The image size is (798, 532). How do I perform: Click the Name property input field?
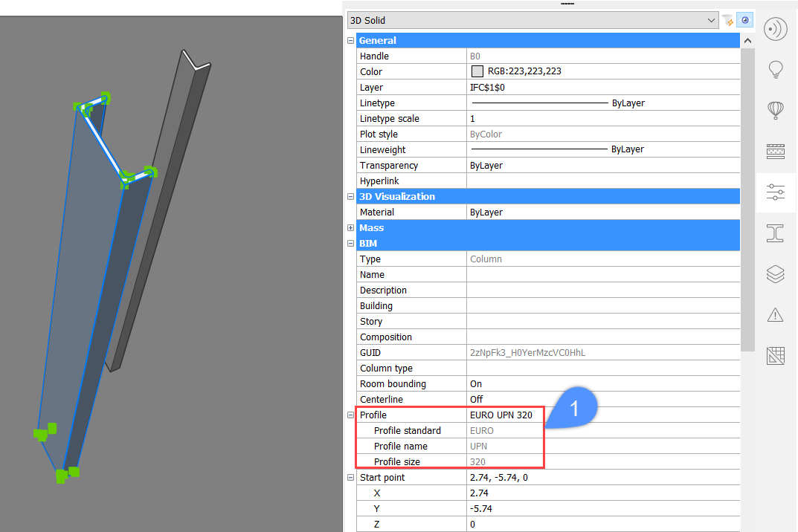coord(602,275)
